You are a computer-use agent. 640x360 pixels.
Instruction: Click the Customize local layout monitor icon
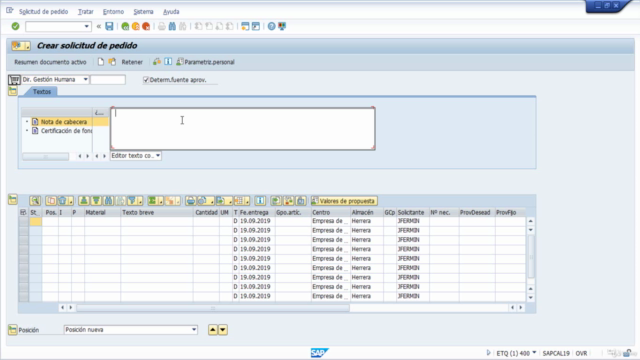pyautogui.click(x=282, y=26)
